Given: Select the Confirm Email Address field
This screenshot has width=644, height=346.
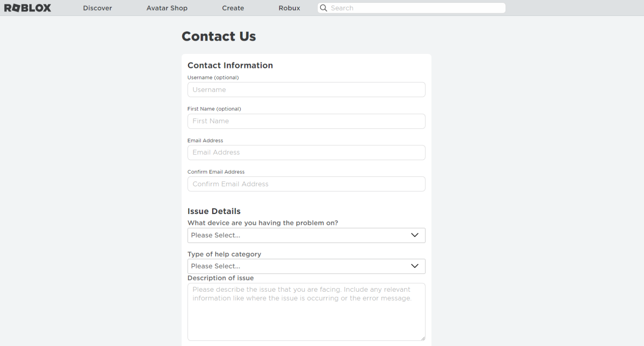Looking at the screenshot, I should (306, 184).
